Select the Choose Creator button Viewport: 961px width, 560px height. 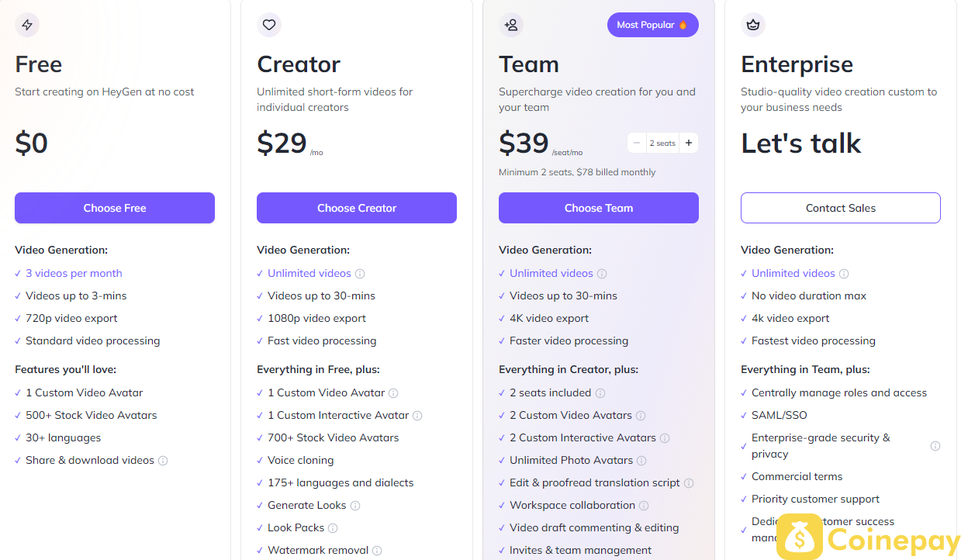pyautogui.click(x=357, y=208)
